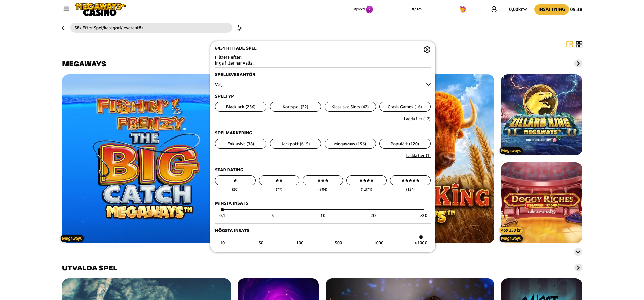Open Doggy Riches Megaways game

[542, 203]
